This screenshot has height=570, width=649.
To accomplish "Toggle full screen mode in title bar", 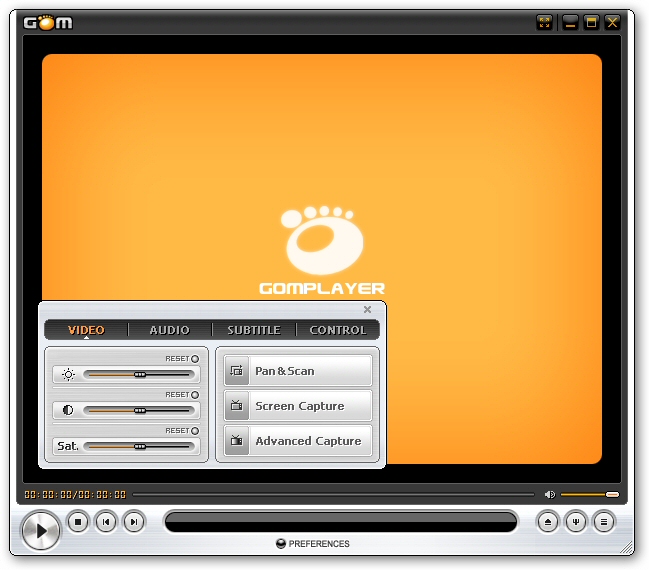I will coord(545,22).
